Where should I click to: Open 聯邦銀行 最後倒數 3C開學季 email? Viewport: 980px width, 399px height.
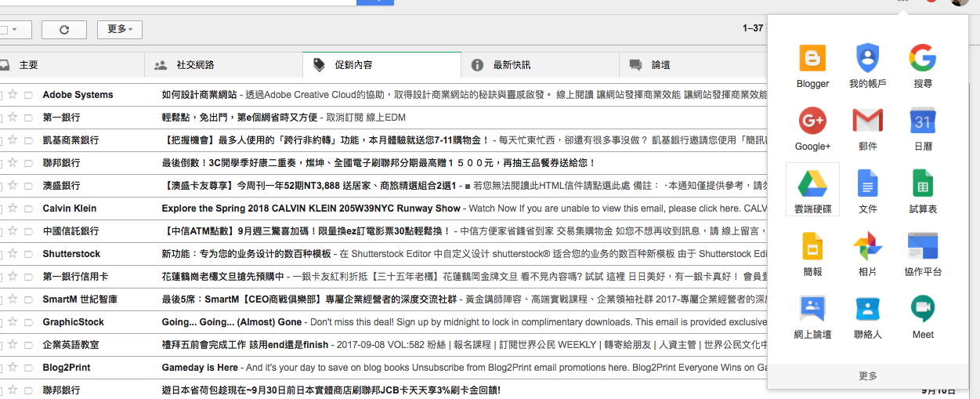(384, 163)
